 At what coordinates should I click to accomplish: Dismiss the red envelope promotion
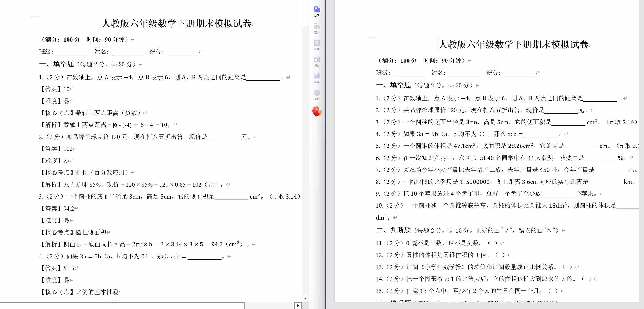point(322,105)
